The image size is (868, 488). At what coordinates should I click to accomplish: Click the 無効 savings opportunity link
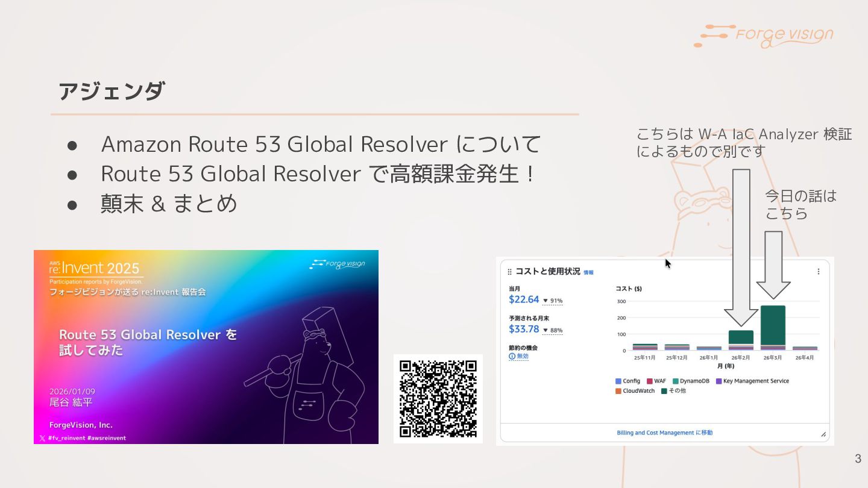(523, 356)
